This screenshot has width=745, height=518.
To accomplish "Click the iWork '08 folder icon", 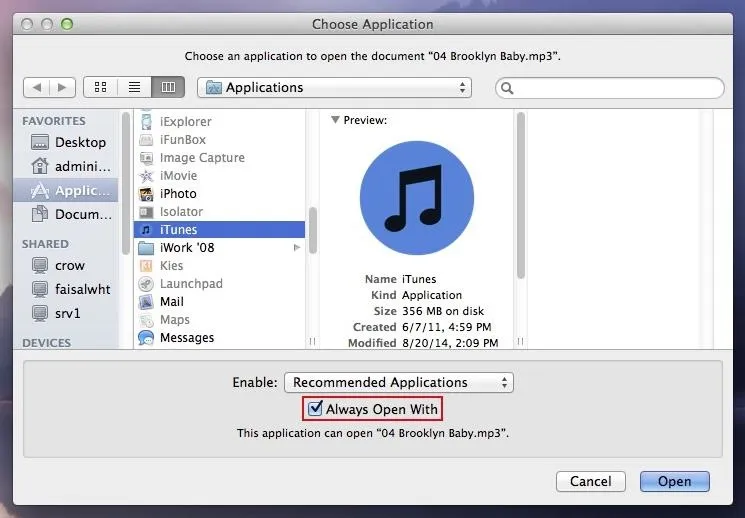I will 146,248.
